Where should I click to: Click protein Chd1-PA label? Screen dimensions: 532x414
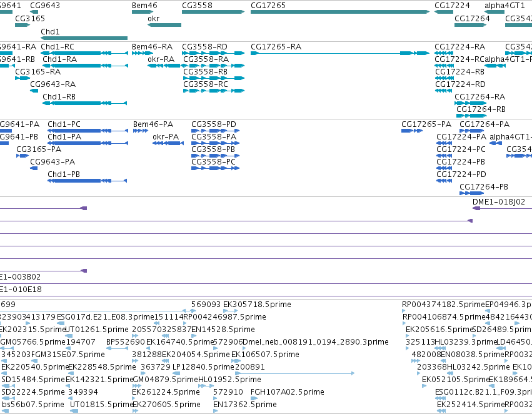point(64,137)
